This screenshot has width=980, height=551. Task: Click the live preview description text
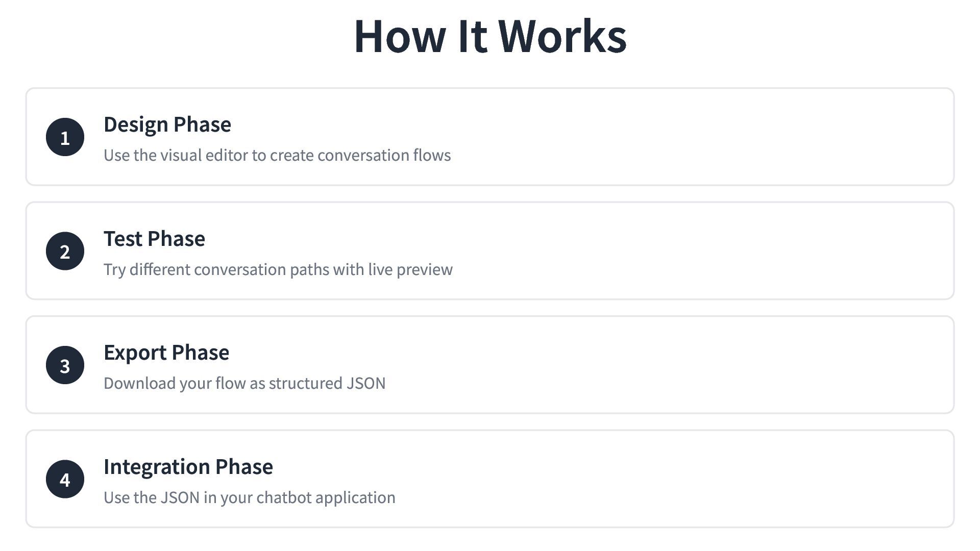click(278, 269)
